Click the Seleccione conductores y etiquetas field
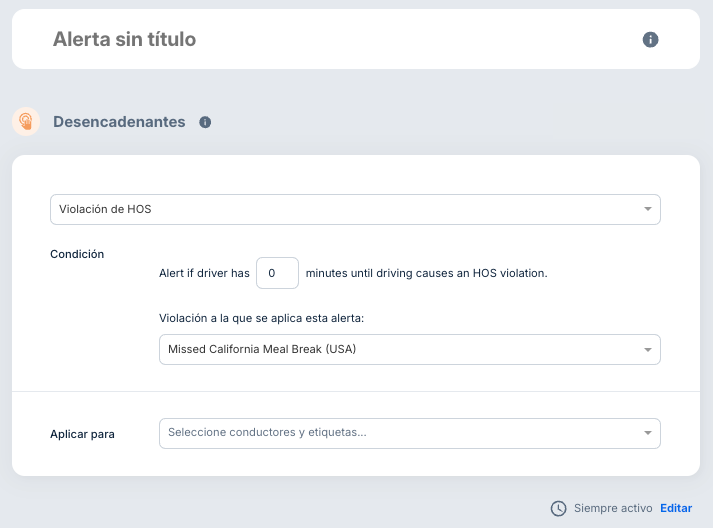 pyautogui.click(x=400, y=433)
